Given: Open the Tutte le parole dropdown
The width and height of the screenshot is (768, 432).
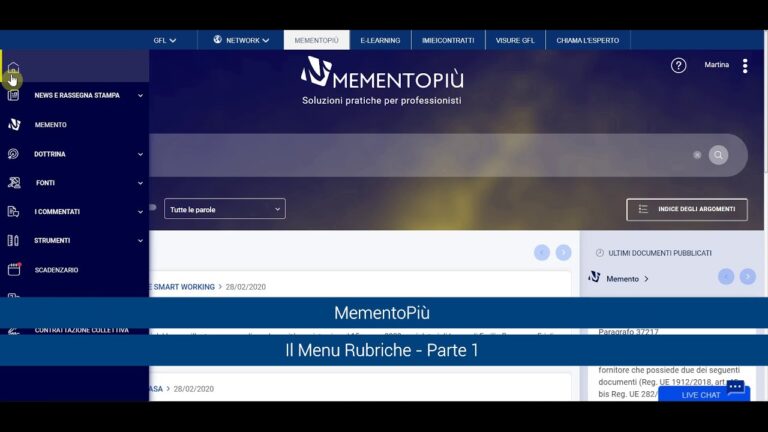Looking at the screenshot, I should click(x=225, y=209).
